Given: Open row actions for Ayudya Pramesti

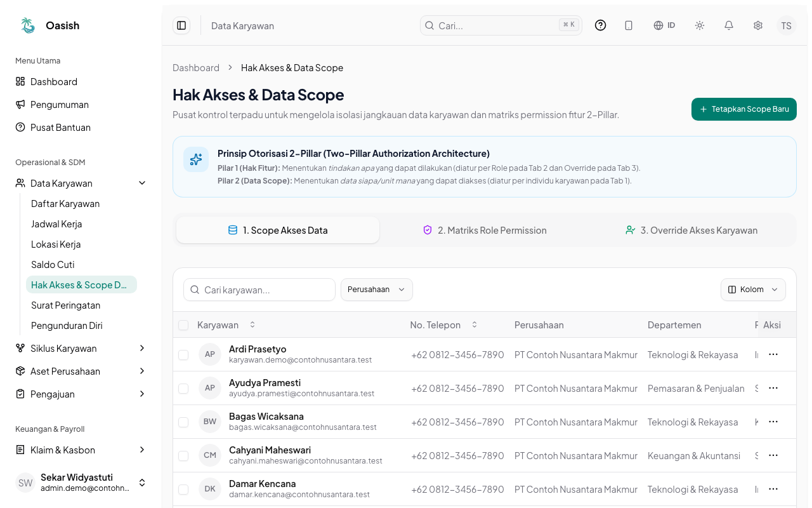Looking at the screenshot, I should click(x=773, y=388).
